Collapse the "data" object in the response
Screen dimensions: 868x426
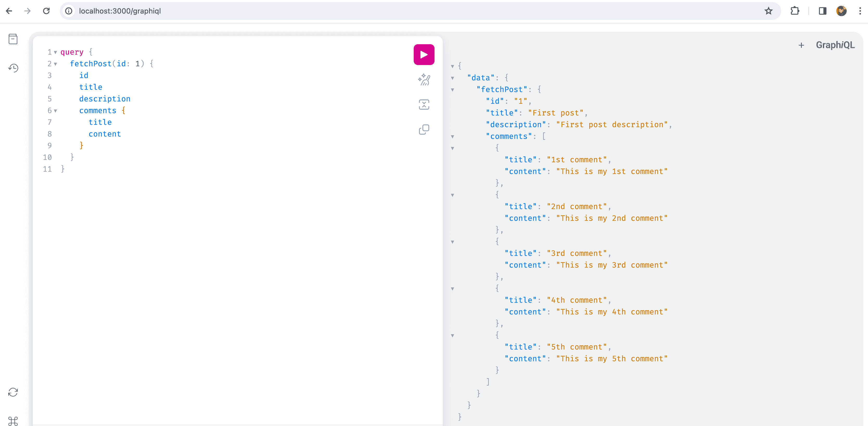coord(452,78)
